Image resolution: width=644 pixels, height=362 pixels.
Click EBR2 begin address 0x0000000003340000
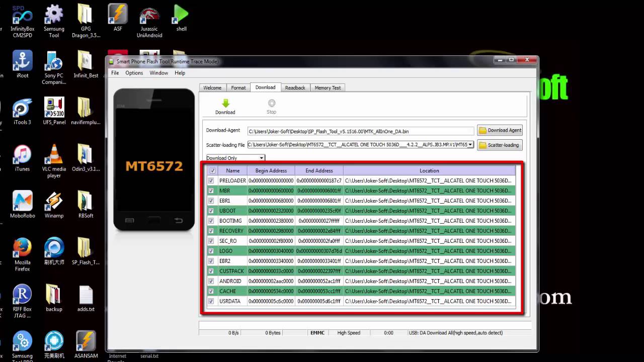(271, 261)
